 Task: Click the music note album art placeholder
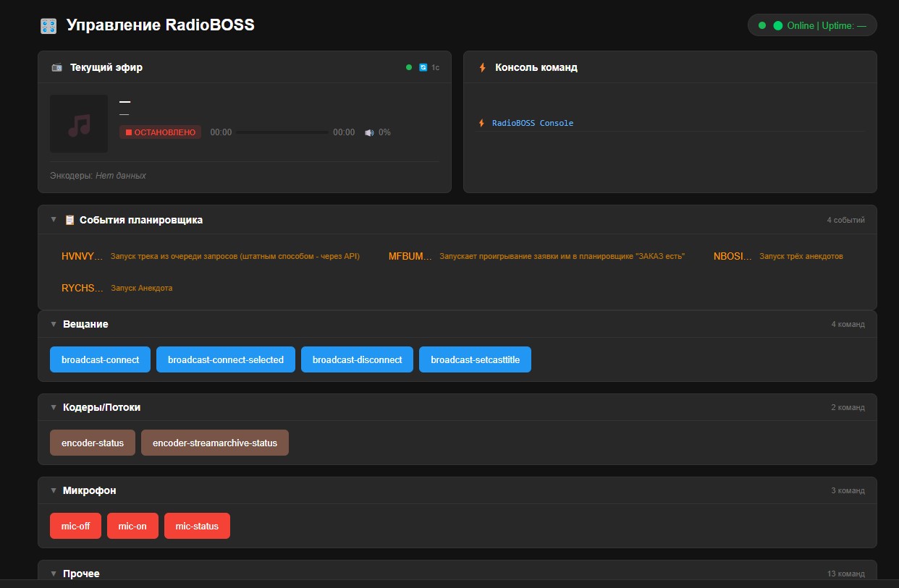(x=79, y=124)
